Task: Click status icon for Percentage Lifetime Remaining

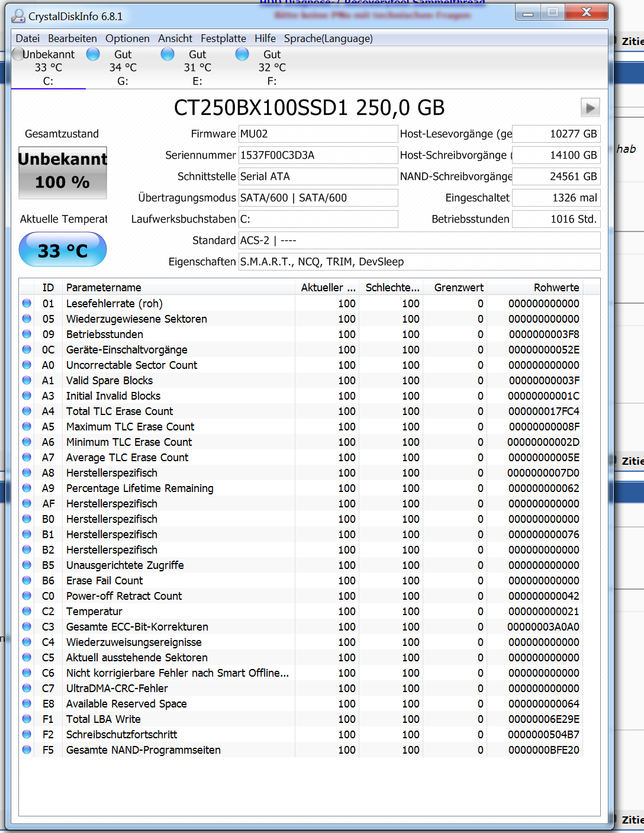Action: click(27, 488)
